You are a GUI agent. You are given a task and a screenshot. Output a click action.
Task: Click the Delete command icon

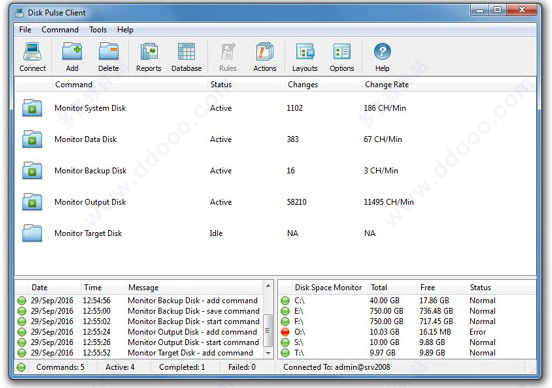point(108,52)
